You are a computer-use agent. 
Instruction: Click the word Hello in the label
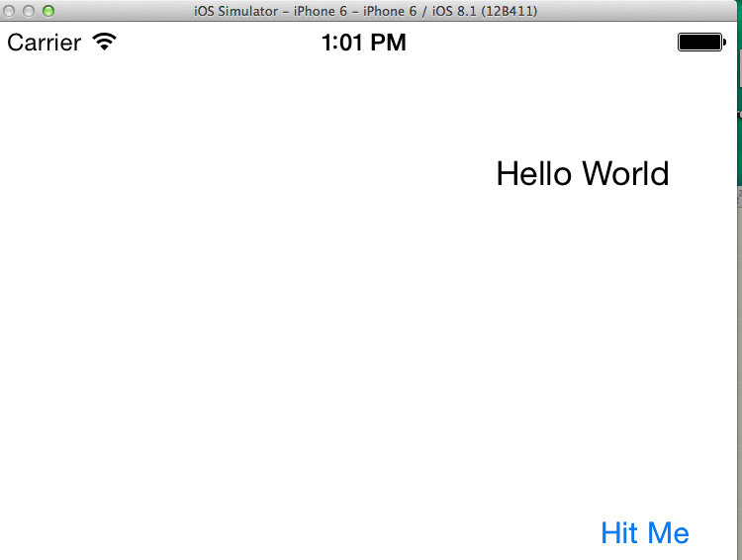(534, 174)
